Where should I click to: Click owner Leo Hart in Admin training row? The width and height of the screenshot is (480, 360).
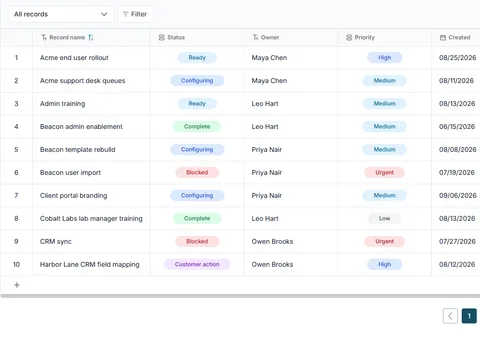(265, 104)
